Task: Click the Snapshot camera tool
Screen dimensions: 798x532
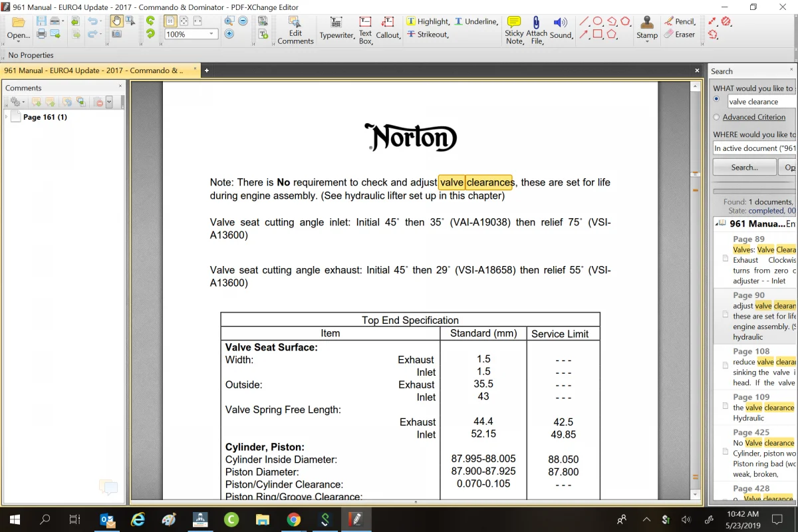Action: click(116, 34)
